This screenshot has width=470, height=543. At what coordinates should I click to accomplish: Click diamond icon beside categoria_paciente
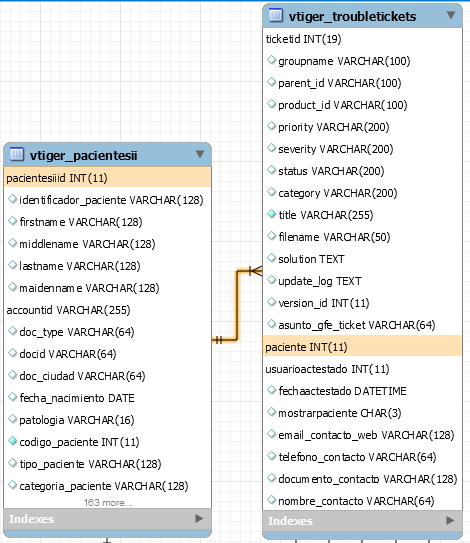[12, 485]
